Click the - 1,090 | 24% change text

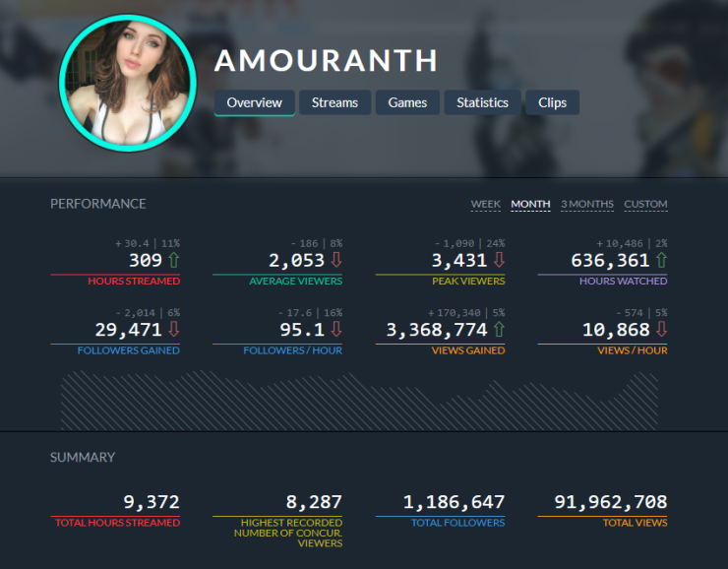pos(470,243)
